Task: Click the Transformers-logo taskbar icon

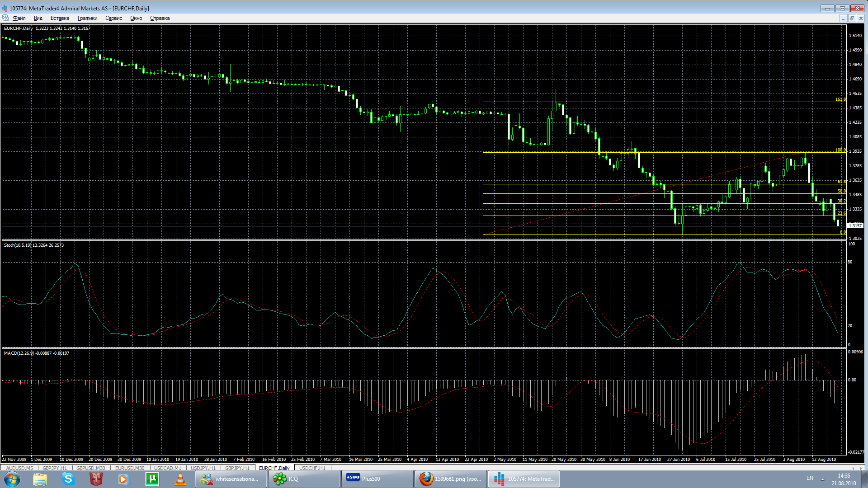Action: [96, 479]
